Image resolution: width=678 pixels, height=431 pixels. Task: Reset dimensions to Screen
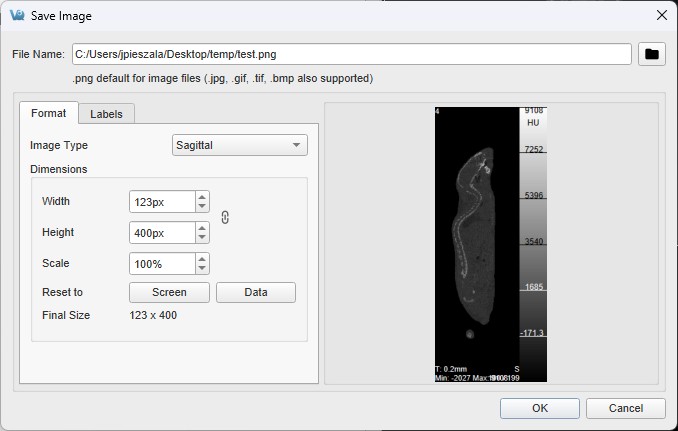point(169,292)
